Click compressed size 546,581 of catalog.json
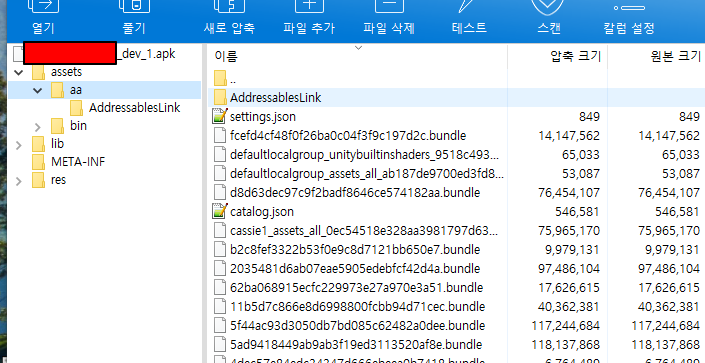This screenshot has height=363, width=705. 577,211
